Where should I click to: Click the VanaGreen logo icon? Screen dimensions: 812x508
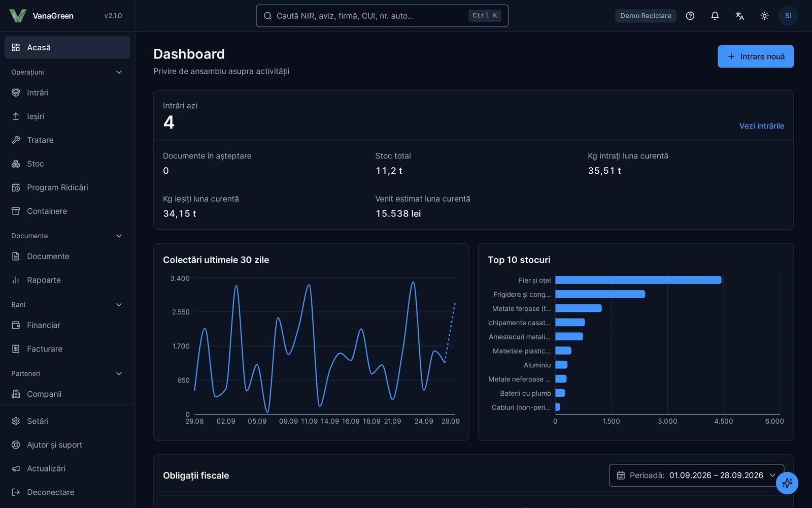[x=18, y=16]
